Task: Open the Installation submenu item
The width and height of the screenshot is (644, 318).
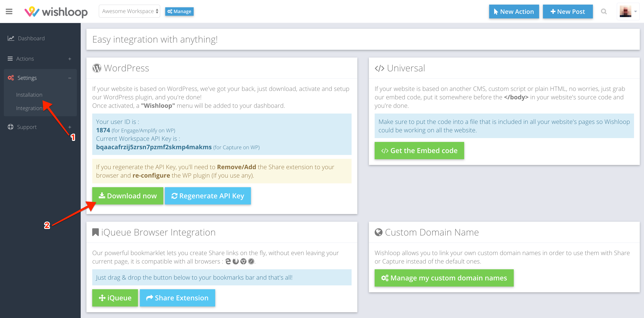Action: click(29, 95)
